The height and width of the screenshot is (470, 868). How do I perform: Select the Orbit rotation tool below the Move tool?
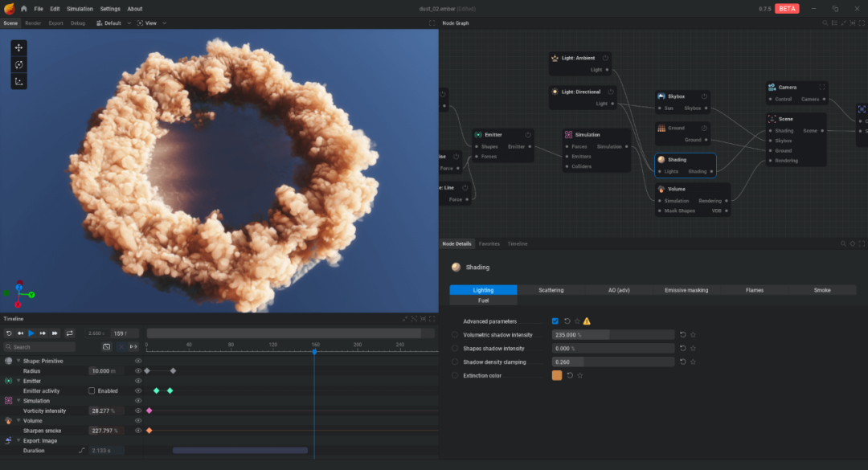[x=18, y=64]
